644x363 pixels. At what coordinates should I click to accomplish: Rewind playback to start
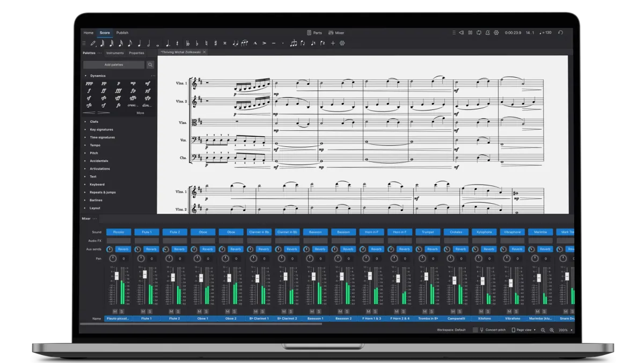461,33
